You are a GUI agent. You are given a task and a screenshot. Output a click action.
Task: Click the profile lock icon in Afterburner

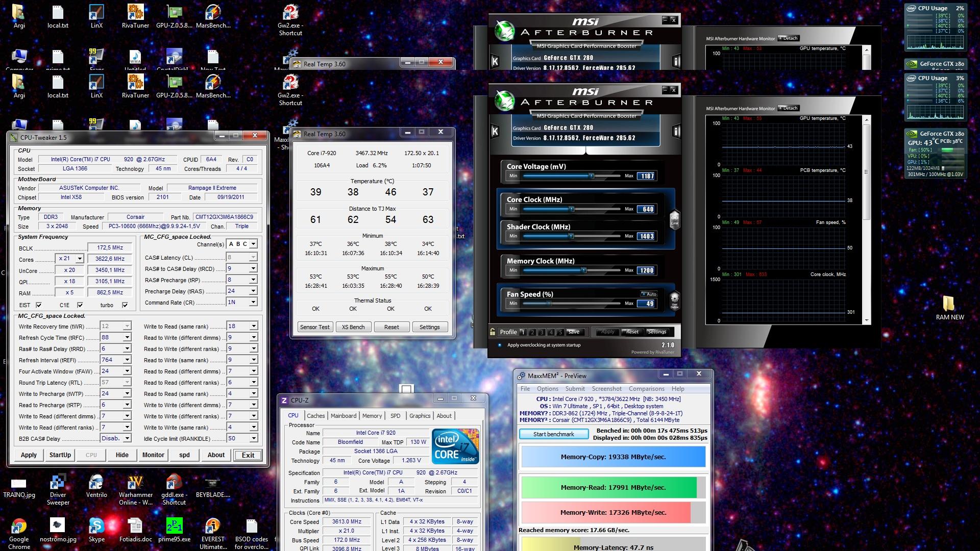[x=493, y=332]
